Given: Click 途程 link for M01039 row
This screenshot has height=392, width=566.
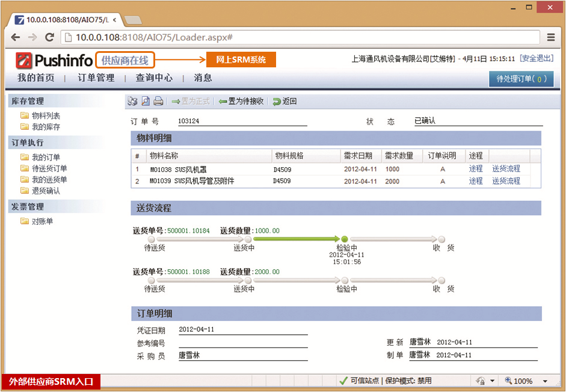Looking at the screenshot, I should tap(476, 181).
